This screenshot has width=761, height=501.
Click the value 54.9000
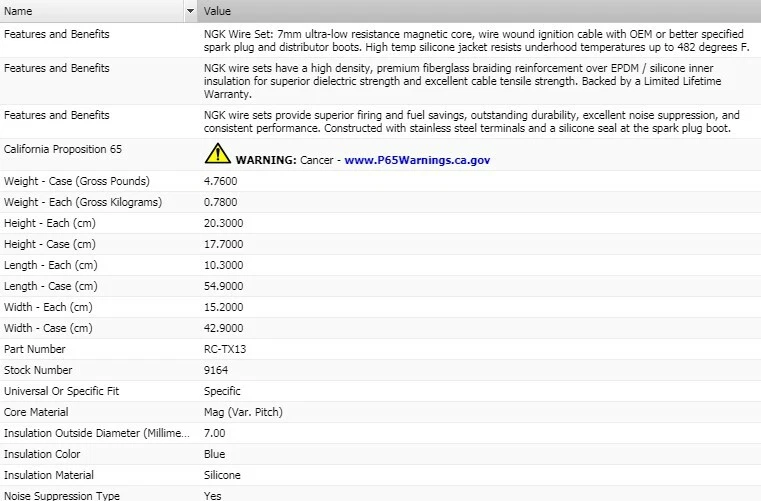pyautogui.click(x=223, y=286)
